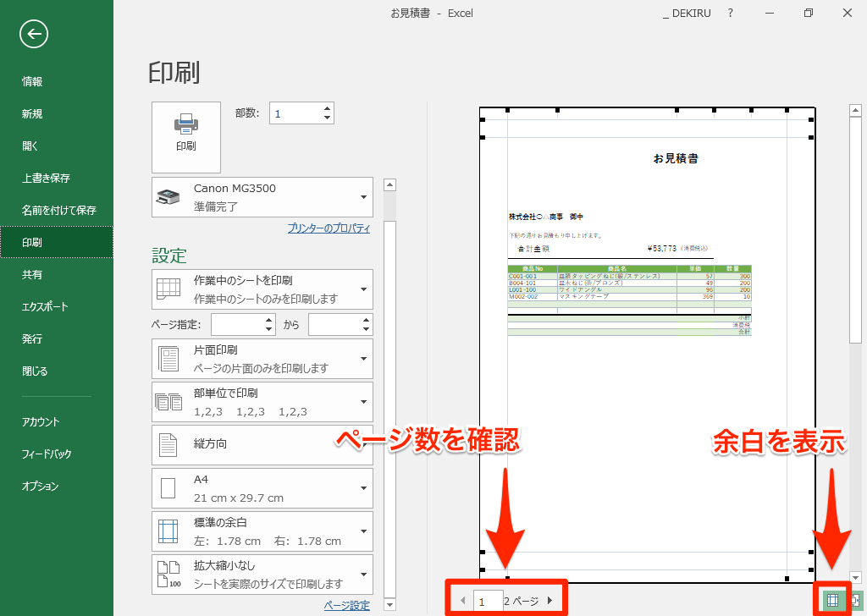867x616 pixels.
Task: Expand the print active sheets dropdown
Action: point(262,289)
